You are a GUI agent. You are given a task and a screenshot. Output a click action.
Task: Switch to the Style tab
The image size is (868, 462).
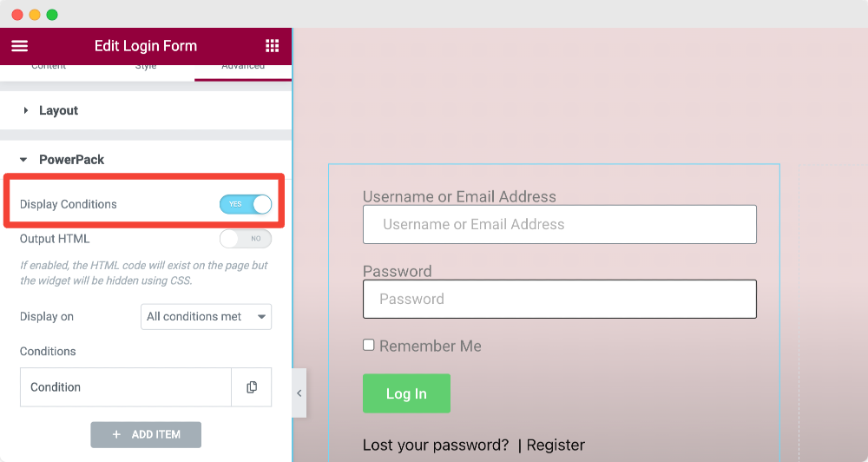pos(146,67)
